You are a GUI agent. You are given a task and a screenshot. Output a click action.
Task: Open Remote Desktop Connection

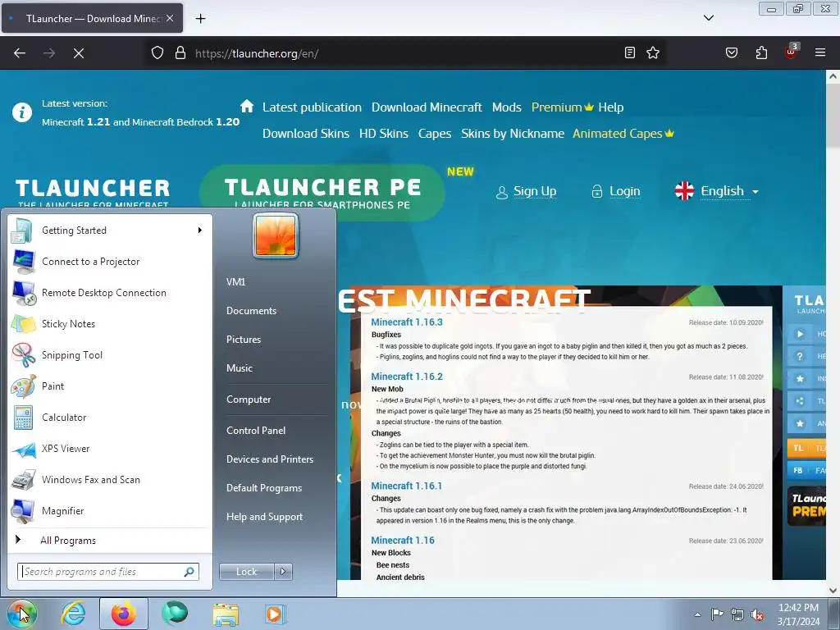110,293
